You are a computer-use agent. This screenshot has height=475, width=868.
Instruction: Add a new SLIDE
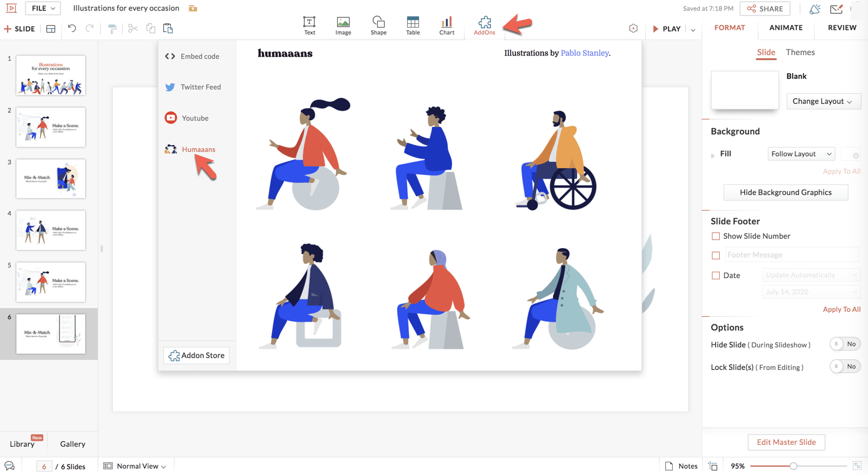pos(19,29)
